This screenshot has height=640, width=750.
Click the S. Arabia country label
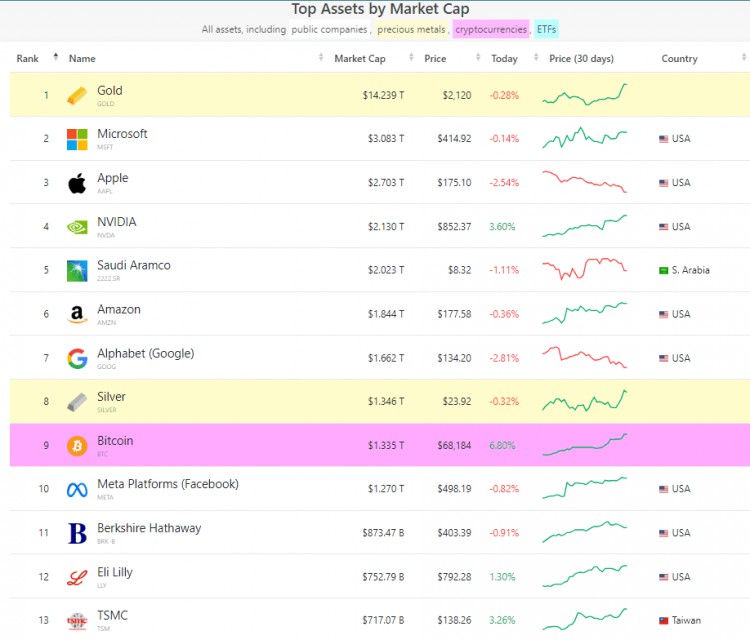pyautogui.click(x=690, y=271)
